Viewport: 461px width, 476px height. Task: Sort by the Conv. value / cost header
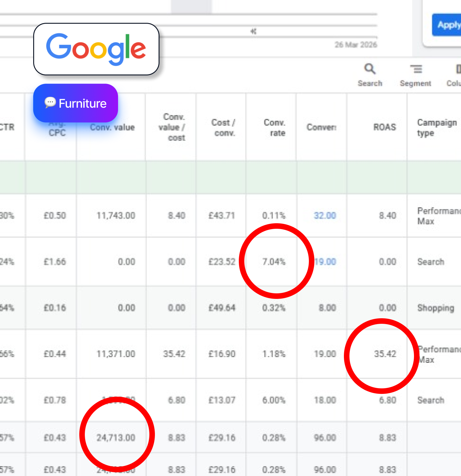tap(172, 127)
